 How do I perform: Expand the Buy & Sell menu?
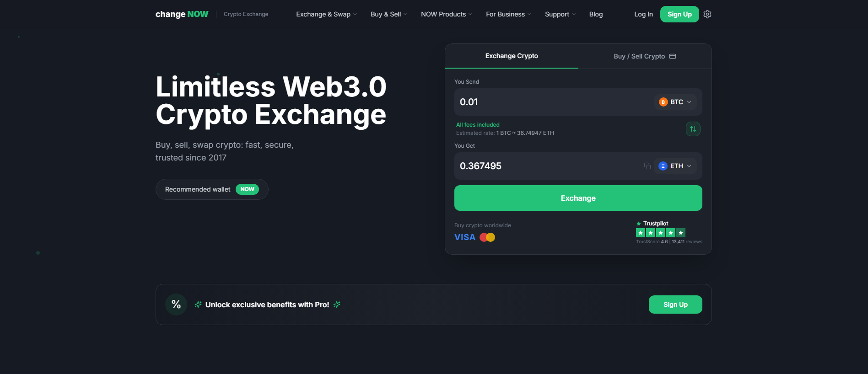point(389,14)
